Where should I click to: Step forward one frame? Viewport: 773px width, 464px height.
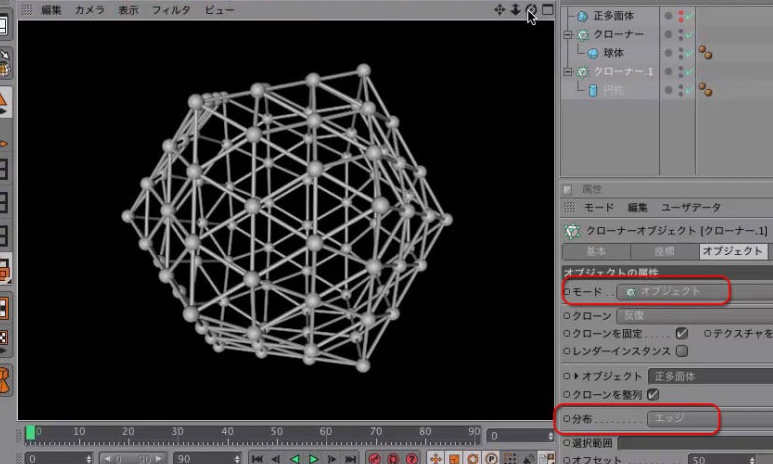[x=332, y=459]
